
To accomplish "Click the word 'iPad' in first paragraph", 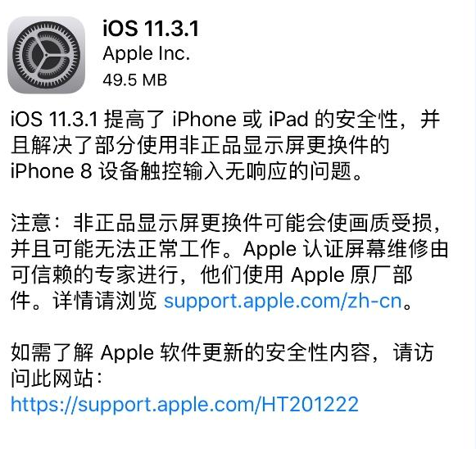I will 288,119.
